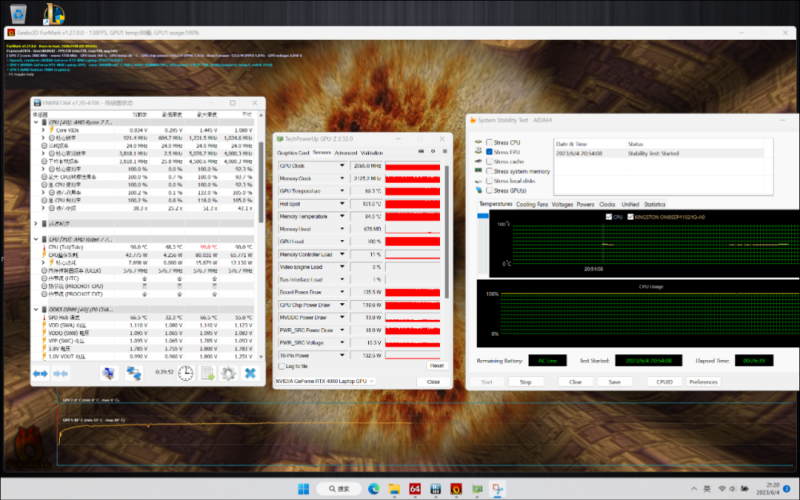Click the left-right expand arrows icon in HWiNFO
The height and width of the screenshot is (500, 800).
[x=41, y=373]
